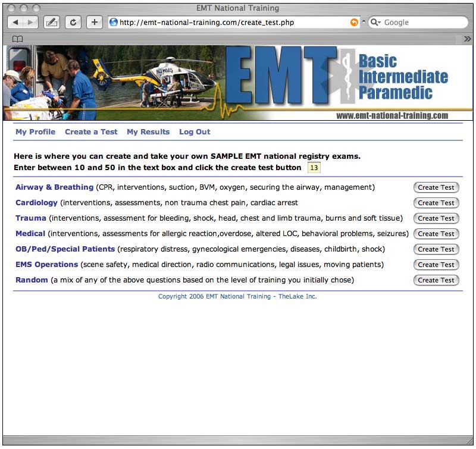The height and width of the screenshot is (449, 476).
Task: Create Test for Cardiology
Action: [436, 203]
